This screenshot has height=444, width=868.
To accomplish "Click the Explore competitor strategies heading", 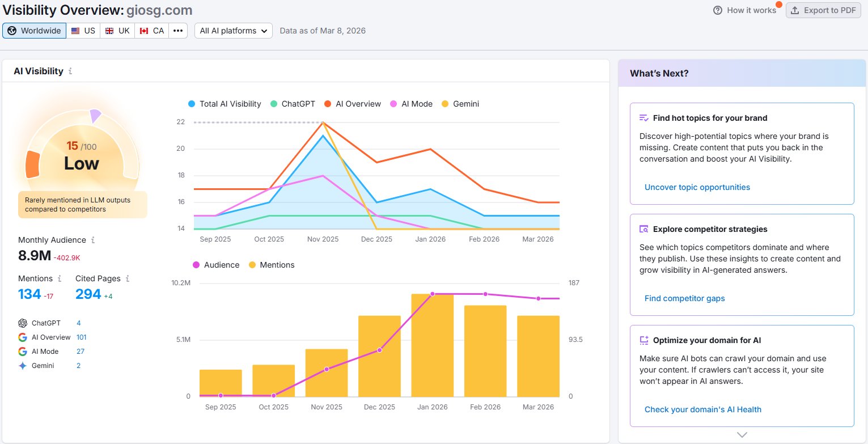I will click(710, 229).
